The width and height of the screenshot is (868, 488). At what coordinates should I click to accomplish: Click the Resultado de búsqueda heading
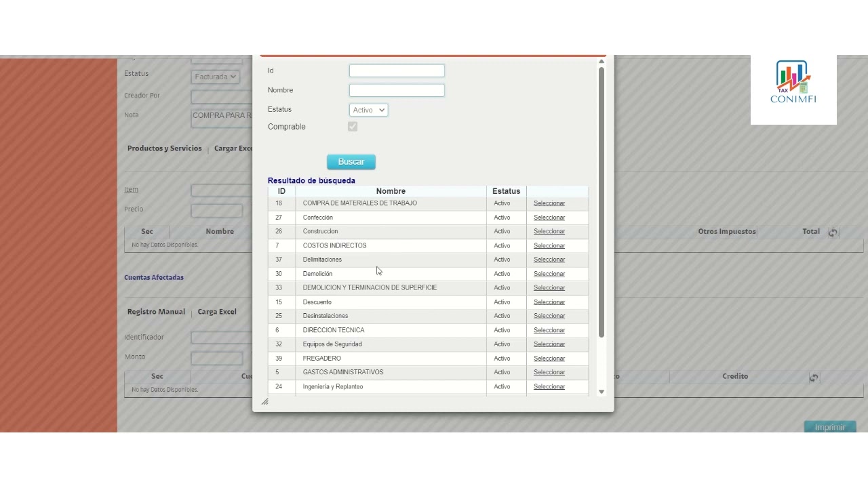click(x=311, y=180)
